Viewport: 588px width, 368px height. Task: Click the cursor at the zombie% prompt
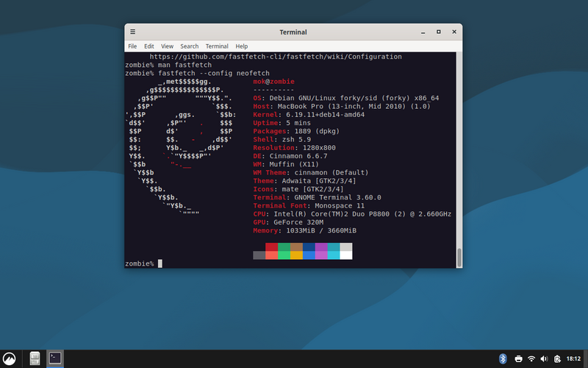(160, 263)
